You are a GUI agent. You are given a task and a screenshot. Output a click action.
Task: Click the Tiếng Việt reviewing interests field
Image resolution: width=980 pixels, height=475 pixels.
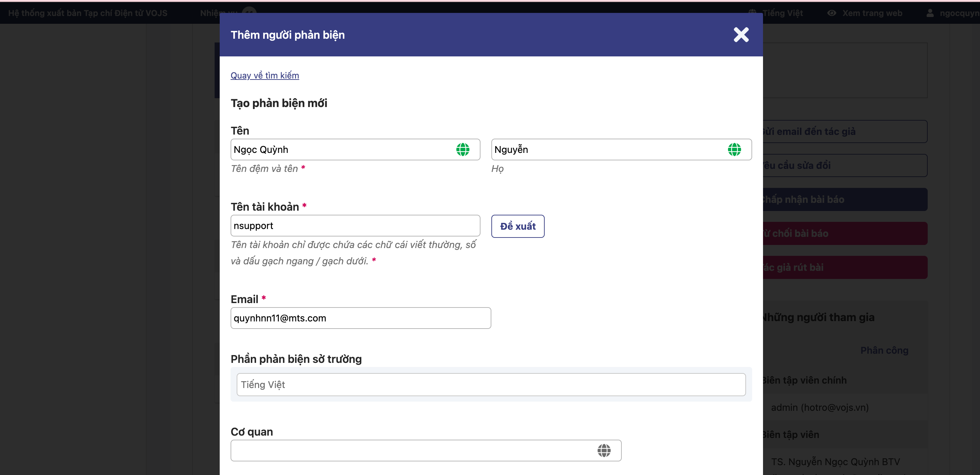[x=491, y=384]
